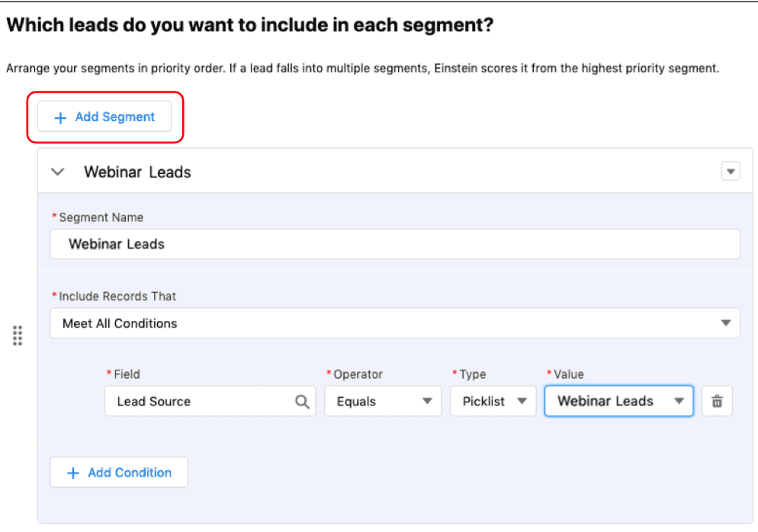Click the Value field label
Screen dimensions: 758x532
pos(567,374)
